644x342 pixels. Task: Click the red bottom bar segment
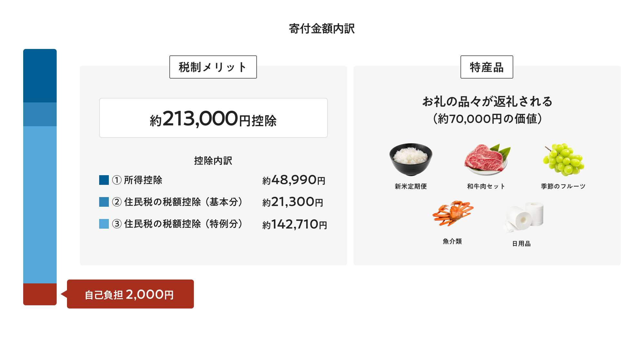(x=40, y=294)
